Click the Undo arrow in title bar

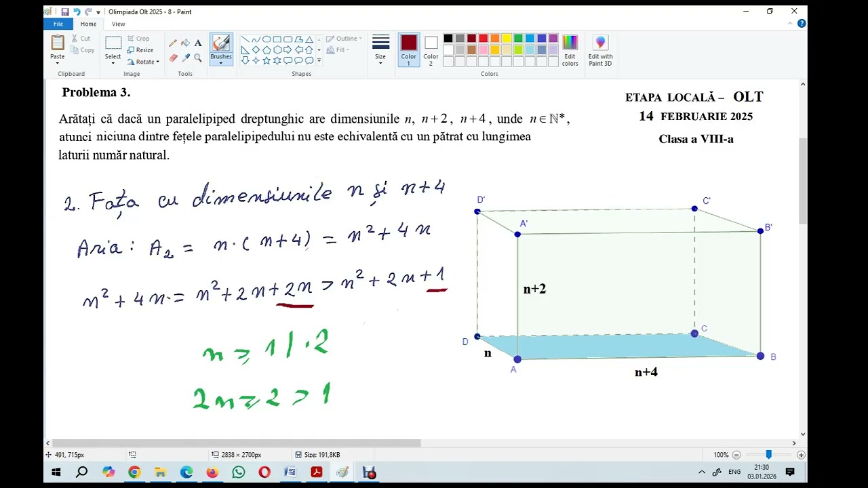coord(76,12)
